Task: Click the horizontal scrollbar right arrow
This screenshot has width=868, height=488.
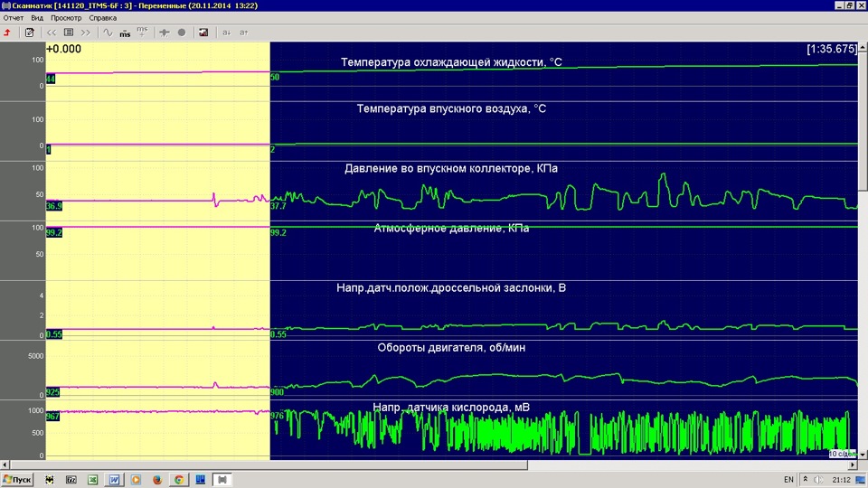Action: 853,465
